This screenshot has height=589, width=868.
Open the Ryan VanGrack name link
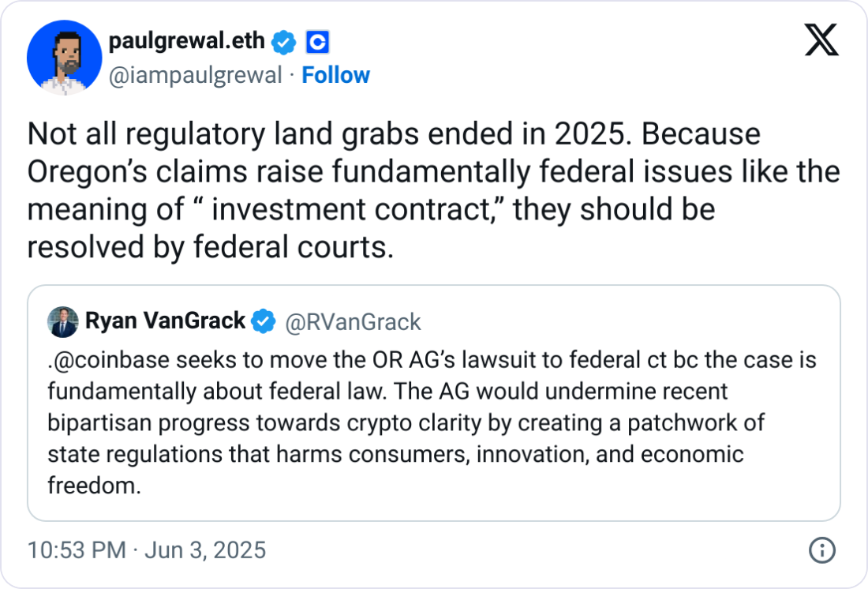click(x=165, y=321)
